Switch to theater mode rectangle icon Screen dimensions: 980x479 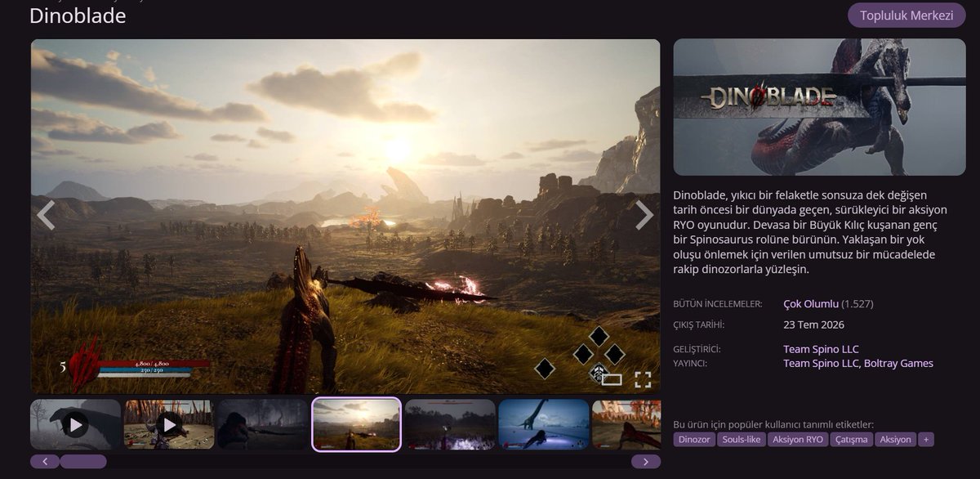pyautogui.click(x=612, y=380)
